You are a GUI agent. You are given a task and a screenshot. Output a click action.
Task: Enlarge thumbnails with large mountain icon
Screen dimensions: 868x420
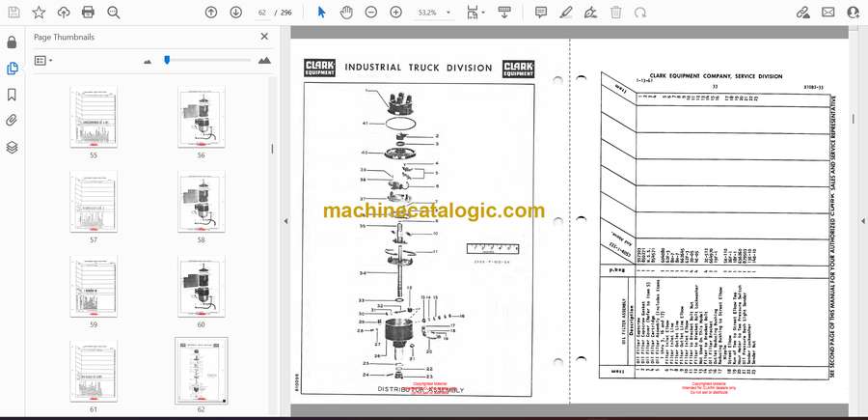pos(264,61)
